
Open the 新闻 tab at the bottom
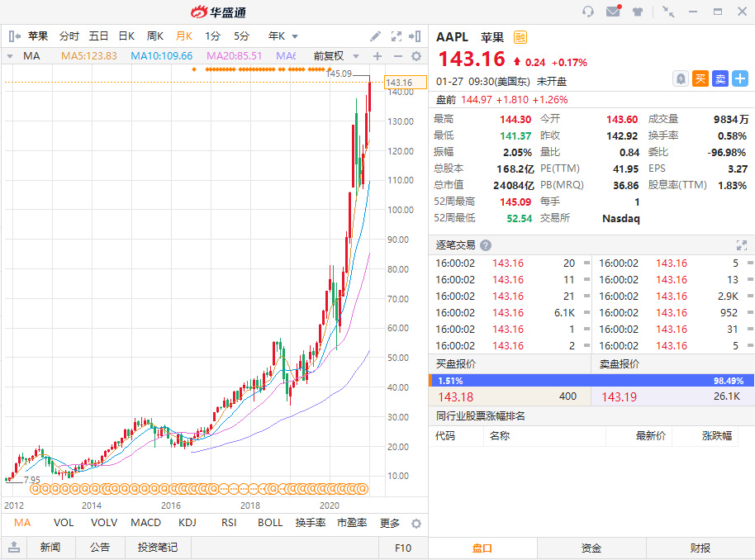(51, 548)
